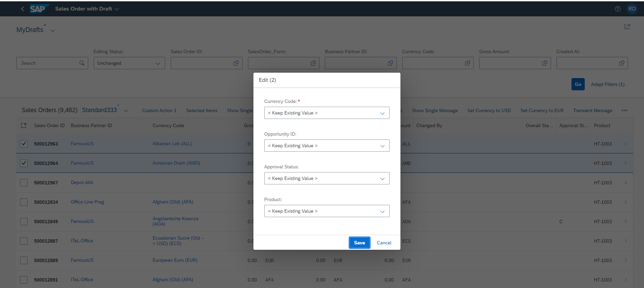
Task: Click the deselect-all icon in table header
Action: tap(23, 125)
